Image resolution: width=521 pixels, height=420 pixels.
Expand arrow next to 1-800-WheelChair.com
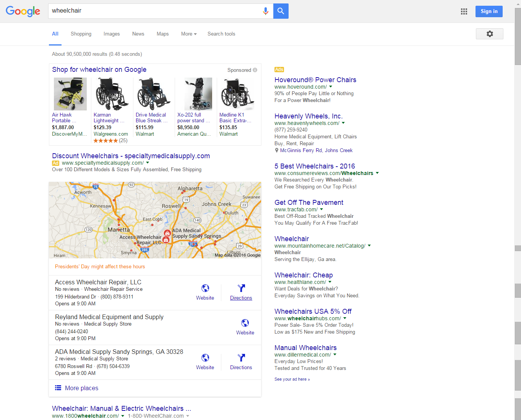(x=188, y=416)
